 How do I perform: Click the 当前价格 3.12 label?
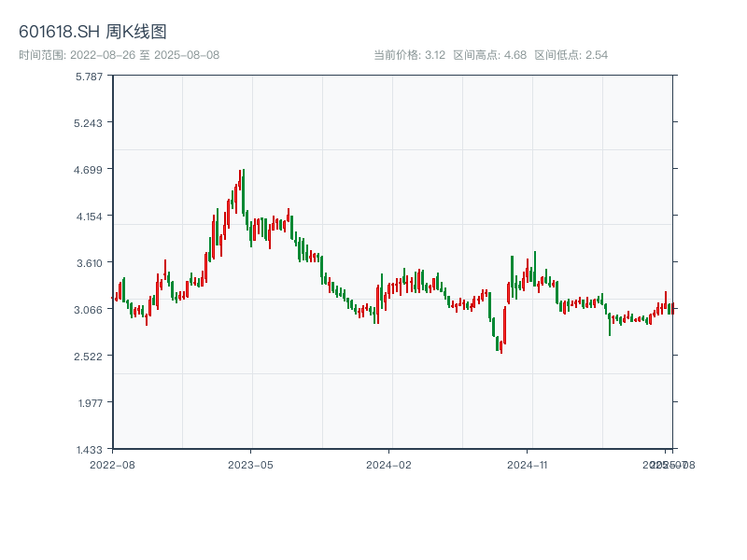(409, 55)
